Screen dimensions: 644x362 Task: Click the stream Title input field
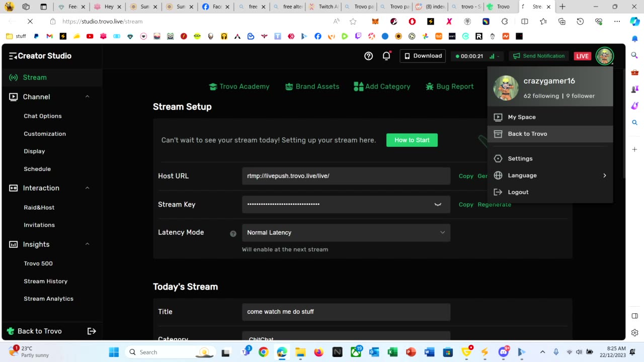(x=346, y=312)
